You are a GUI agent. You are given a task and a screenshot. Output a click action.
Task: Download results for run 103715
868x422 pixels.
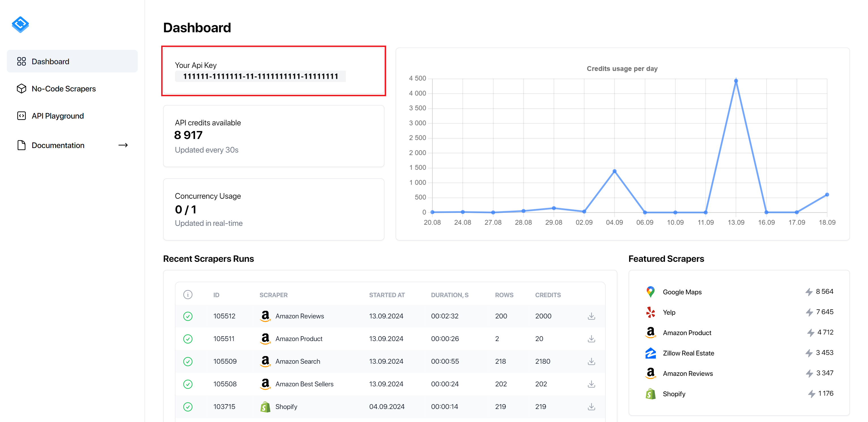[x=591, y=406]
